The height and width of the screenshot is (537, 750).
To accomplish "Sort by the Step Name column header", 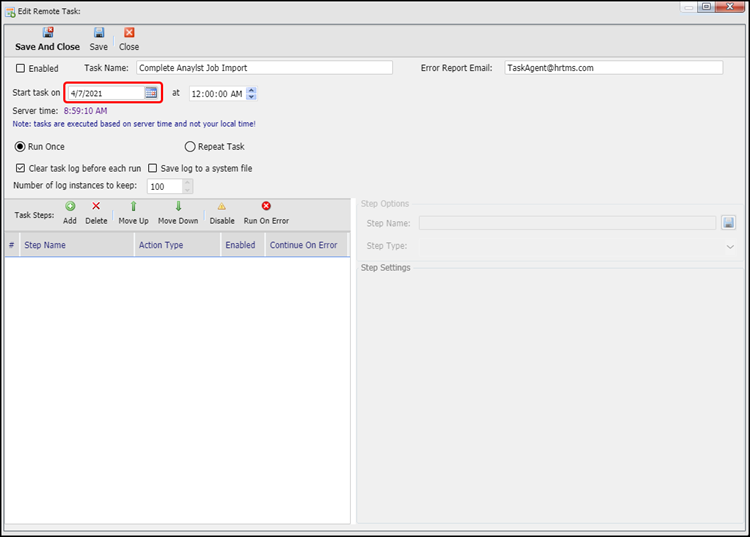I will pyautogui.click(x=77, y=245).
